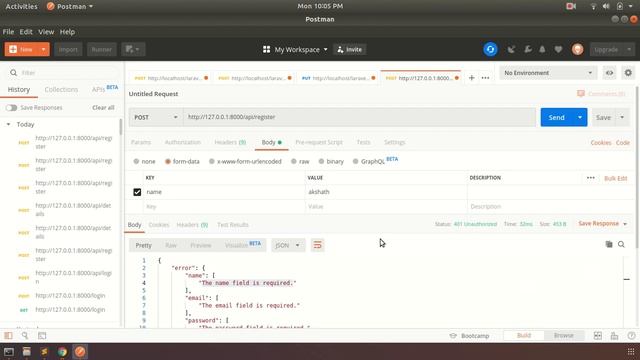The image size is (640, 360).
Task: Collapse the Today history group
Action: pos(8,124)
